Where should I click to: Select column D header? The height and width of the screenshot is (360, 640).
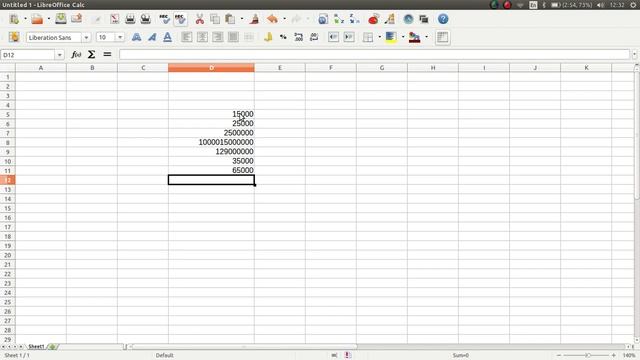(211, 68)
